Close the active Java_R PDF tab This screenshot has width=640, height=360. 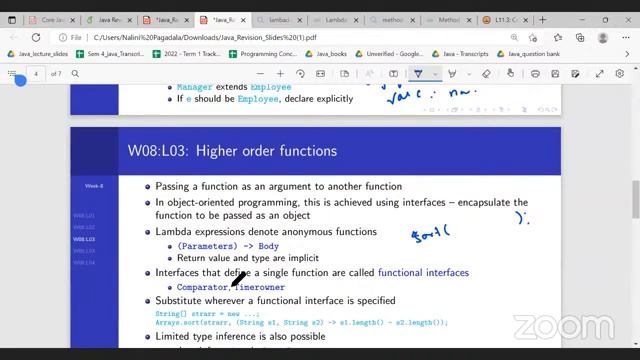[x=243, y=20]
